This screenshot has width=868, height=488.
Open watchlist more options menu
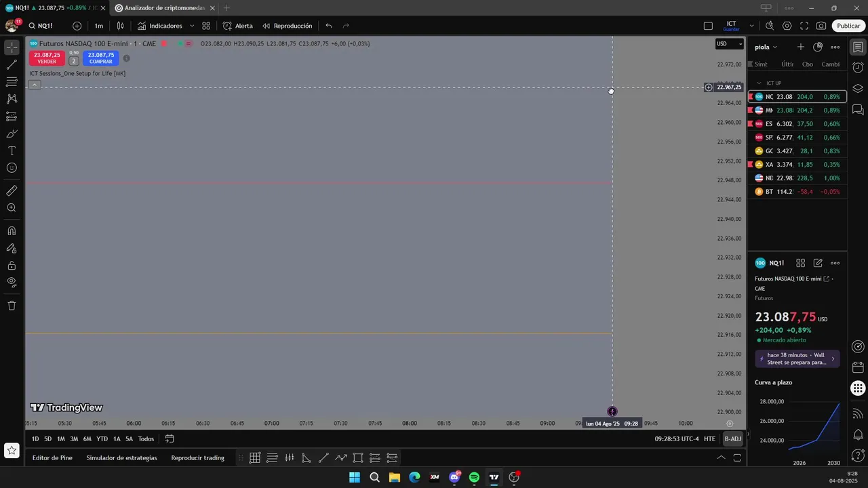click(x=835, y=47)
